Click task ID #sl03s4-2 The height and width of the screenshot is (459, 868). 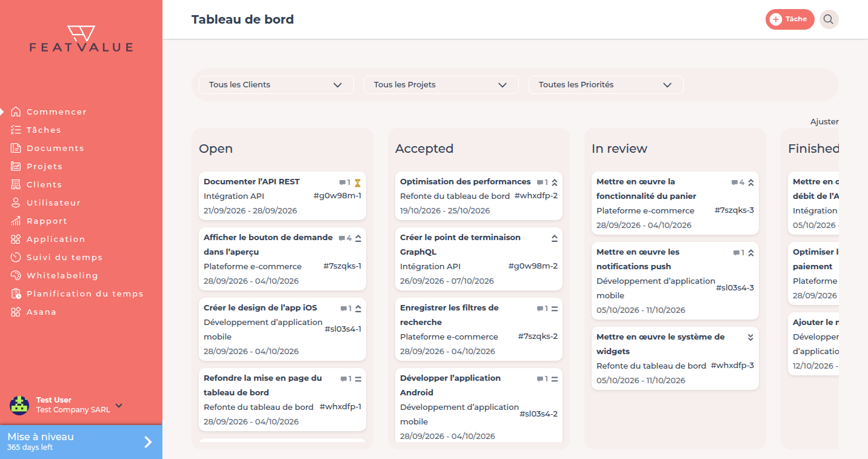(x=538, y=414)
